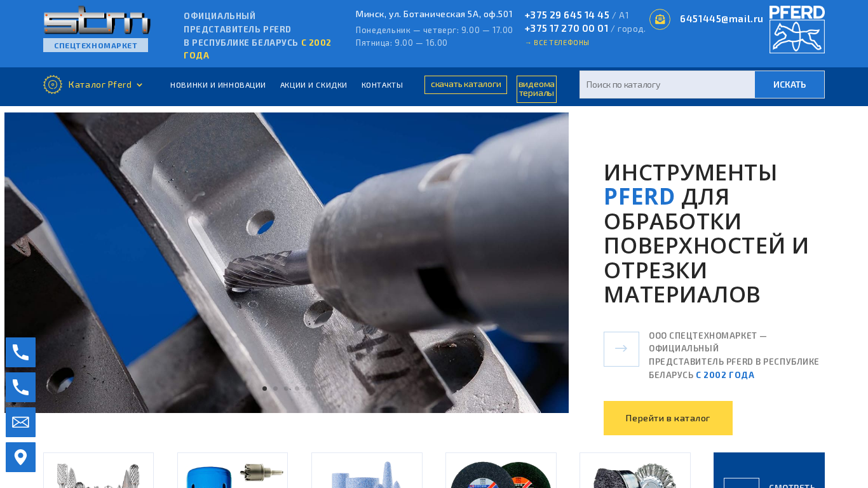Open the carbide burrs category thumbnail
Viewport: 868px width, 488px height.
point(98,470)
